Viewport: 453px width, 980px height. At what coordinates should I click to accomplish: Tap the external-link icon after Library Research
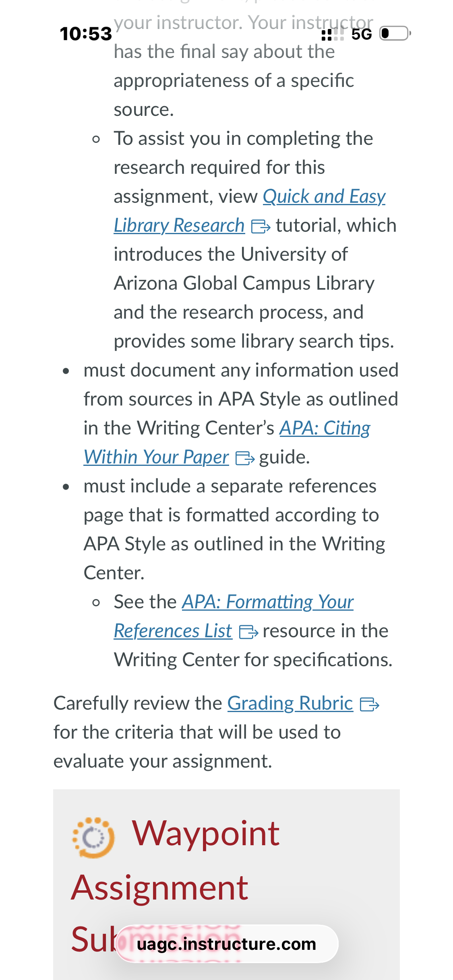pos(261,226)
